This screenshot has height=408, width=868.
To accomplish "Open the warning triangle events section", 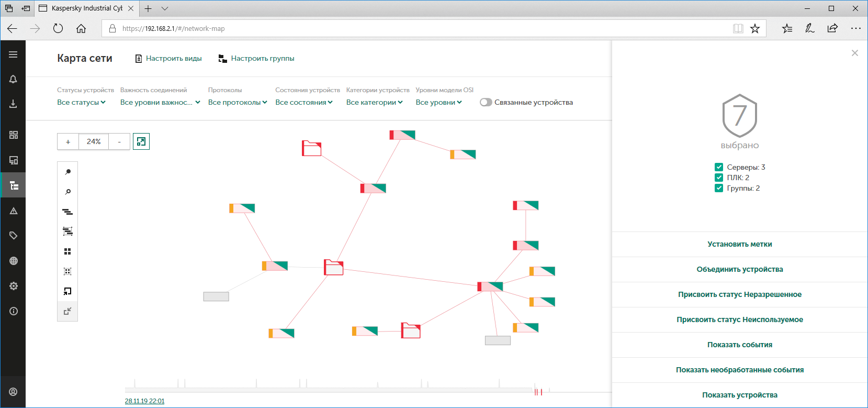I will pos(14,211).
